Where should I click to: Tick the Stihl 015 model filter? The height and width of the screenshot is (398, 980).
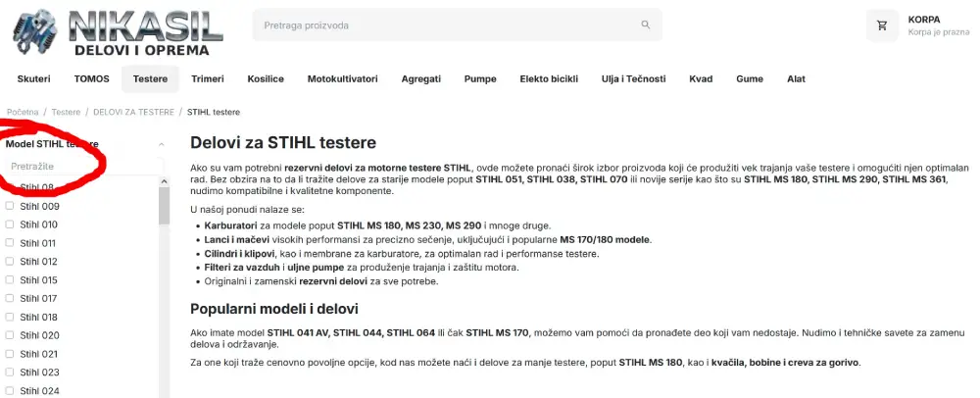point(10,280)
